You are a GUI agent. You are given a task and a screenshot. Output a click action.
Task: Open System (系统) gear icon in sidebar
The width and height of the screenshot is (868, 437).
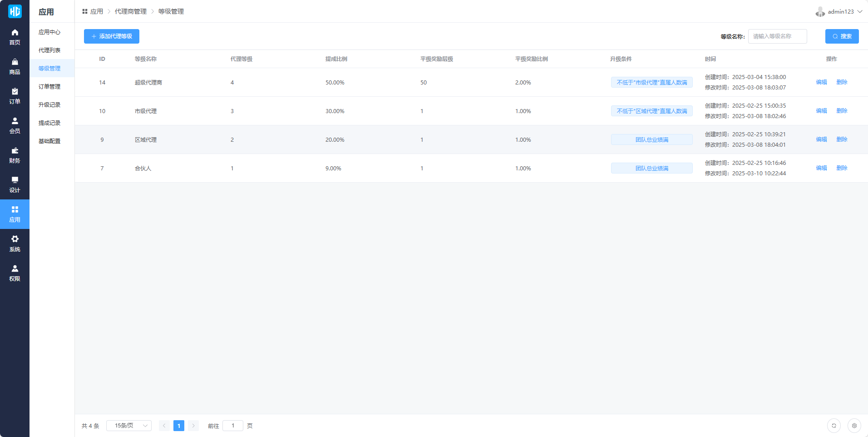click(15, 243)
